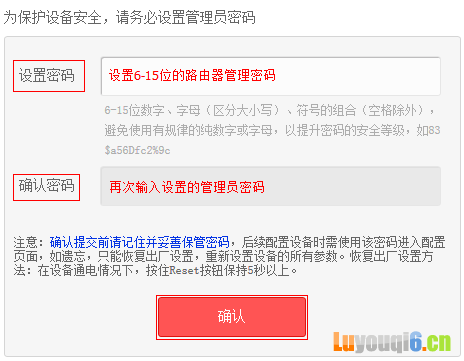Click the red text 设置6-15位的路由器管理密码

pos(192,76)
